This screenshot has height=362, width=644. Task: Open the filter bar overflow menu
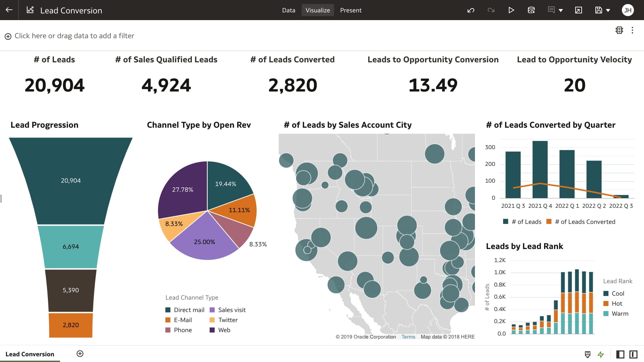(x=633, y=30)
